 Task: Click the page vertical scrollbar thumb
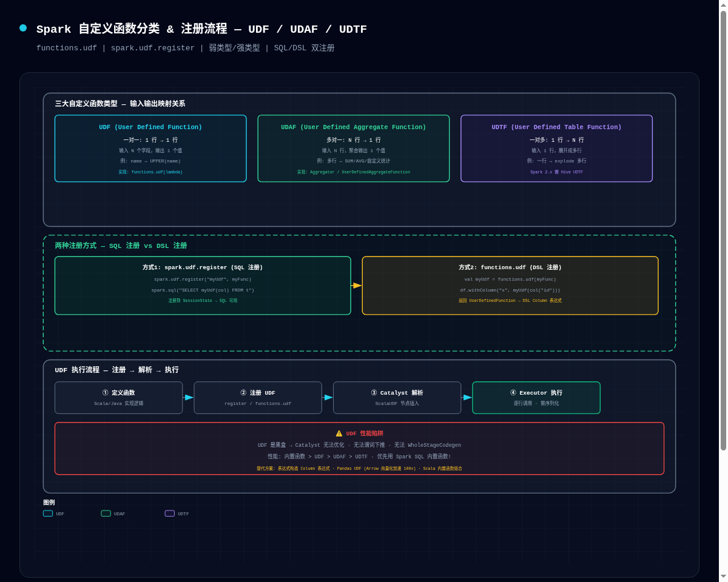pos(723,230)
